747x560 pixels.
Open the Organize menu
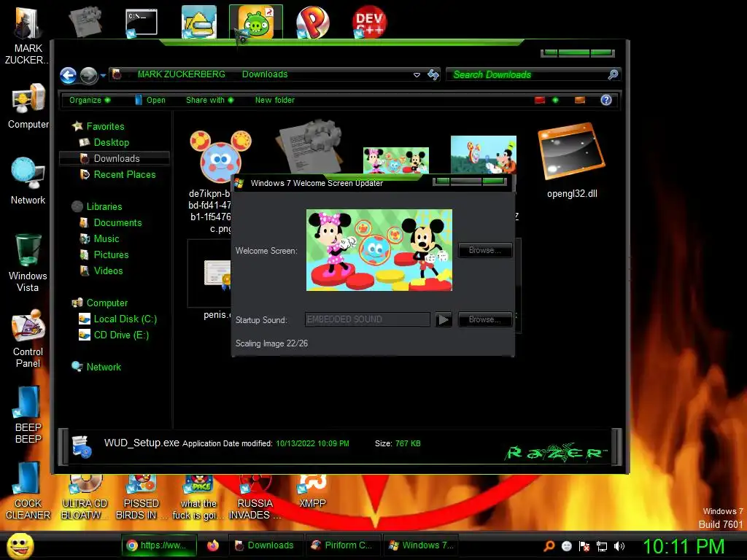90,100
